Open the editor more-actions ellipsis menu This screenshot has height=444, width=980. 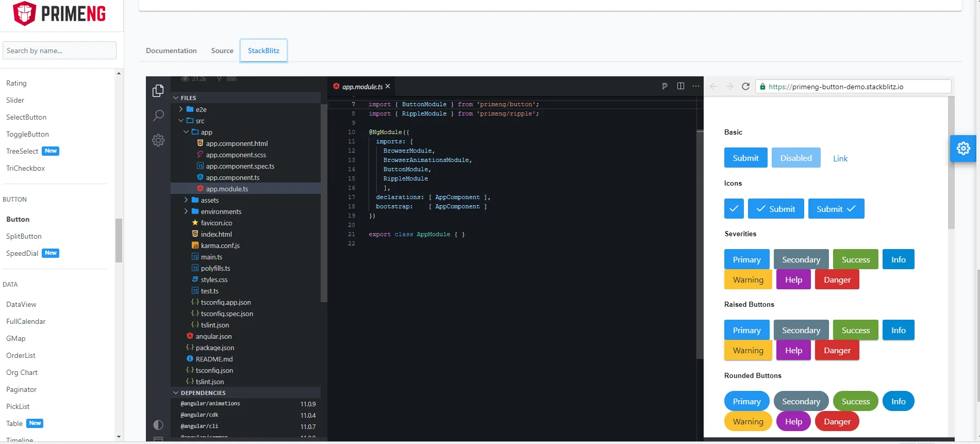tap(696, 86)
